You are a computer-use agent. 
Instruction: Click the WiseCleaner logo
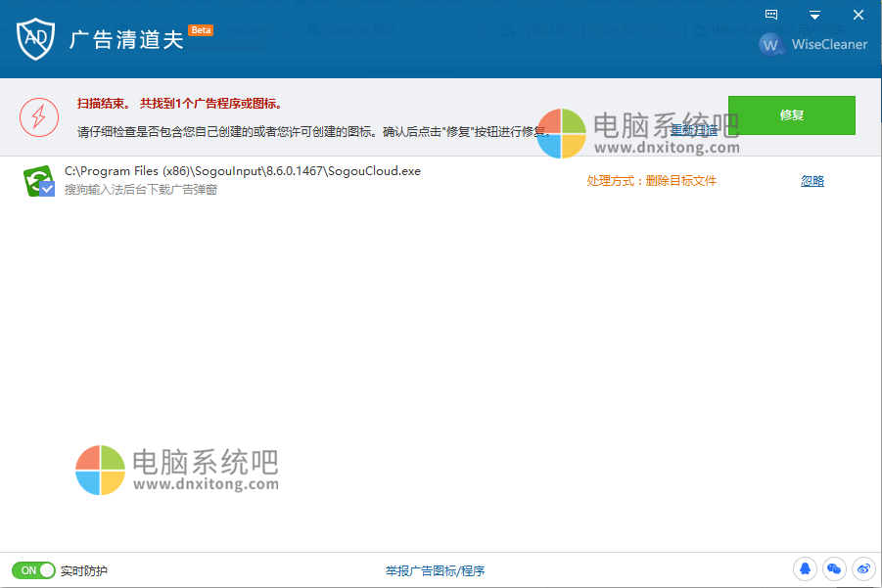point(812,44)
